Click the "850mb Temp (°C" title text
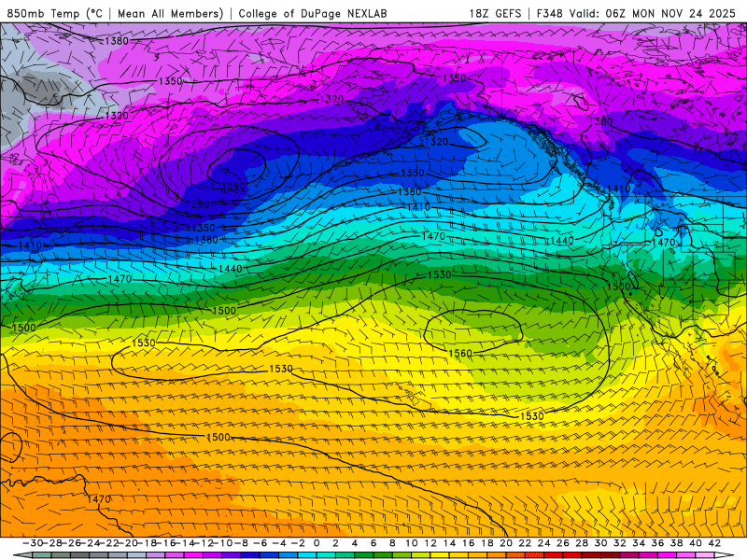Screen dimensions: 747x560 (54, 13)
